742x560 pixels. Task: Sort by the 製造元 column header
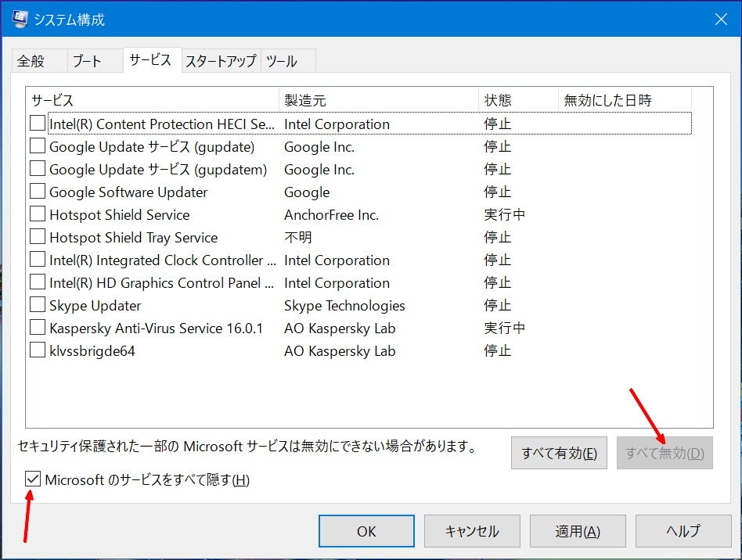379,100
